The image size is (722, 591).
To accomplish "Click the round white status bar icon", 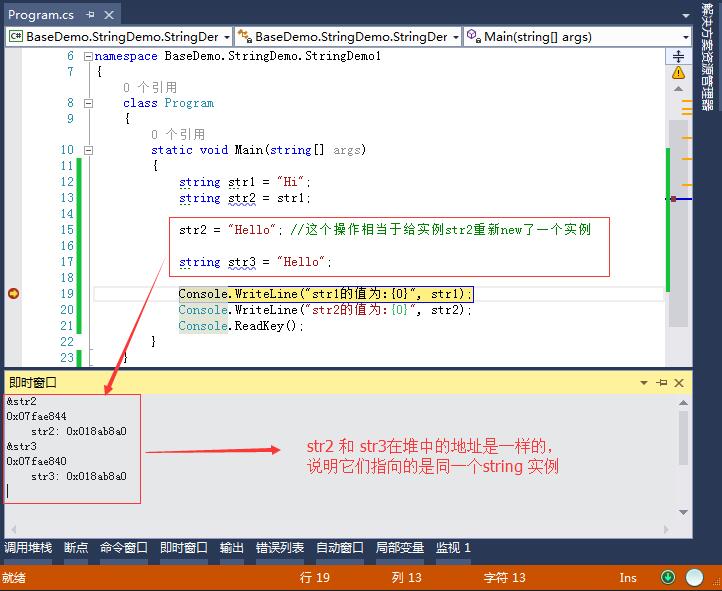I will tap(694, 577).
